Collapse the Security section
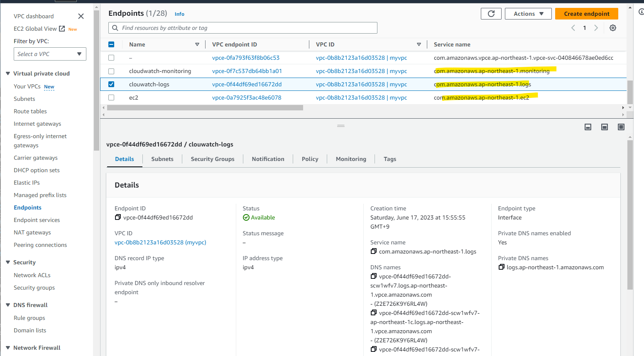The width and height of the screenshot is (644, 356). (8, 262)
